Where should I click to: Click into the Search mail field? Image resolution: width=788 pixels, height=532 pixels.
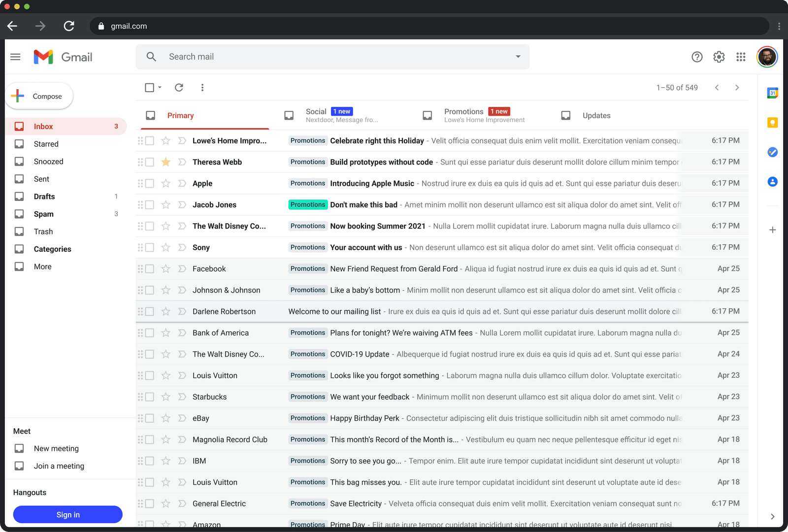click(335, 57)
